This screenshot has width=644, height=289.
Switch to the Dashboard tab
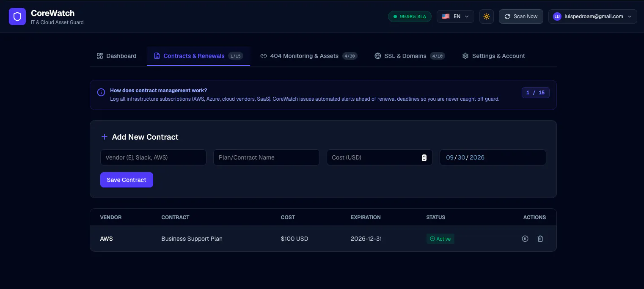pos(116,56)
